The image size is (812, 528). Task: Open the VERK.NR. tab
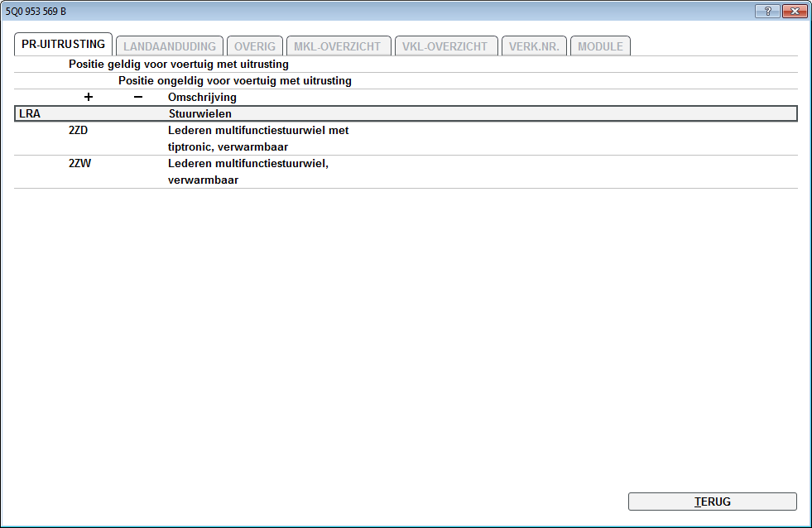pos(534,46)
